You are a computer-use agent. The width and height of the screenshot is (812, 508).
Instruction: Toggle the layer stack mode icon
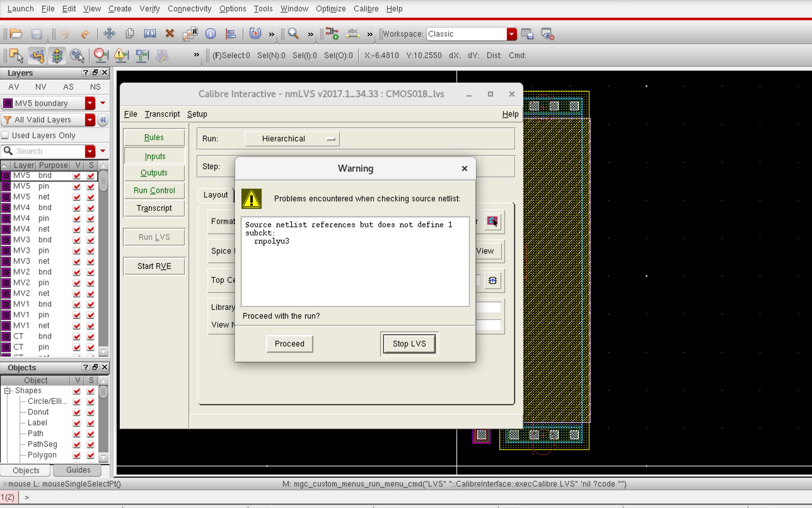tap(57, 56)
